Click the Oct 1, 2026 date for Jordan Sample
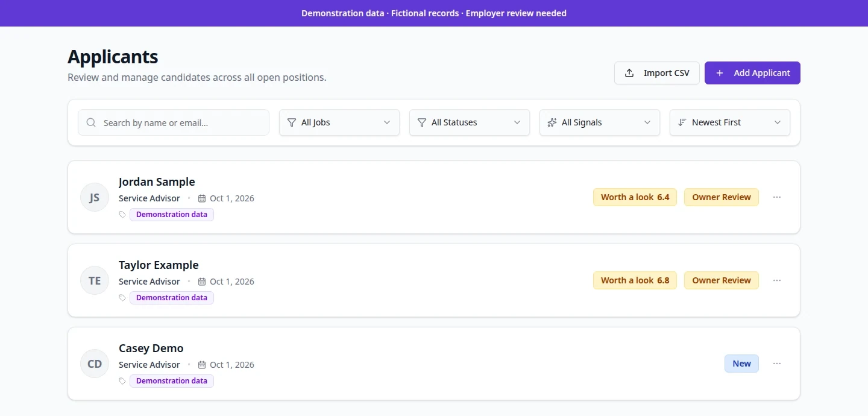The width and height of the screenshot is (868, 416). coord(232,198)
